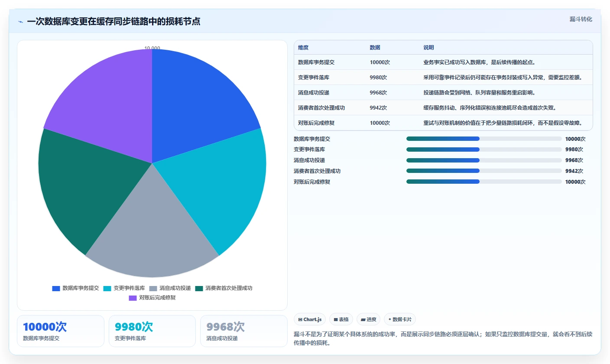The image size is (610, 364).
Task: Click the 说明 column header
Action: pyautogui.click(x=428, y=48)
